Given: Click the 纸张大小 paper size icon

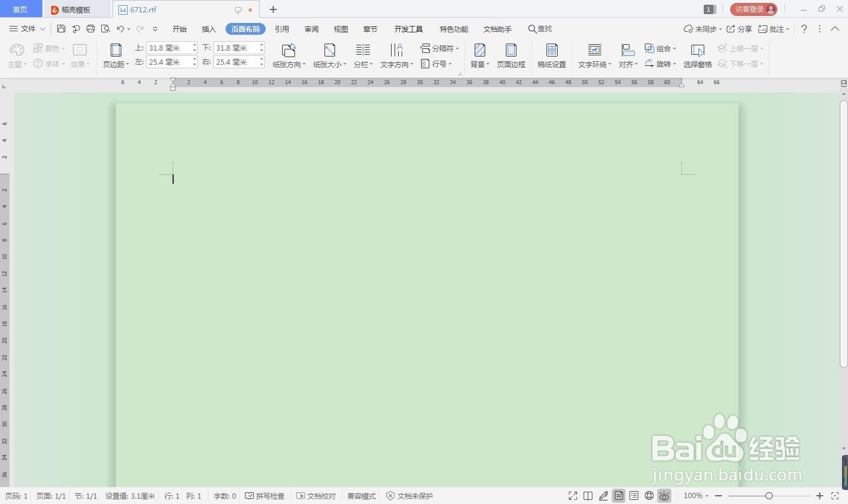Looking at the screenshot, I should pos(330,51).
